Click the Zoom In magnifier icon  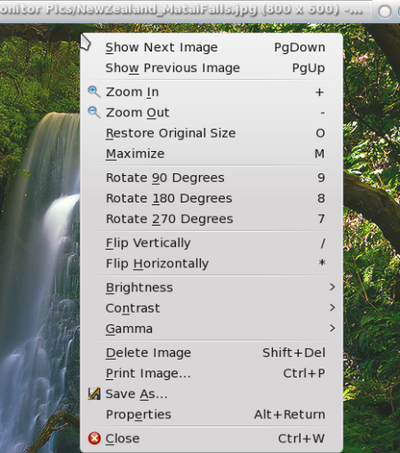94,92
